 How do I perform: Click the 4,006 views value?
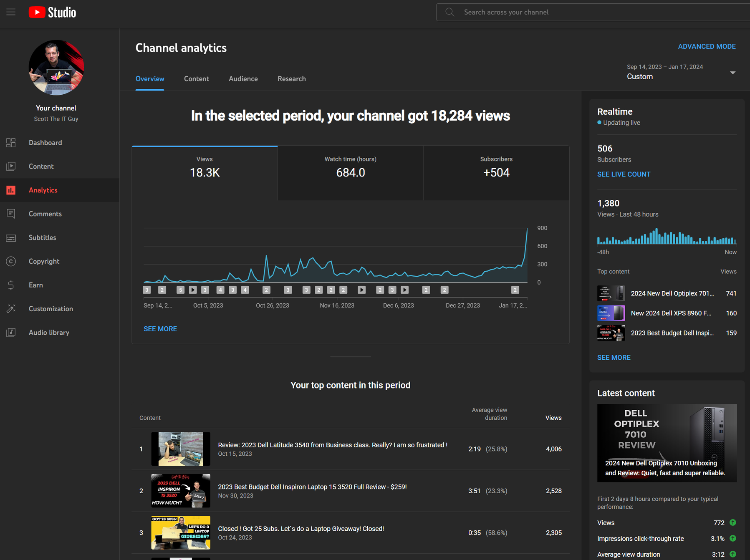point(553,449)
